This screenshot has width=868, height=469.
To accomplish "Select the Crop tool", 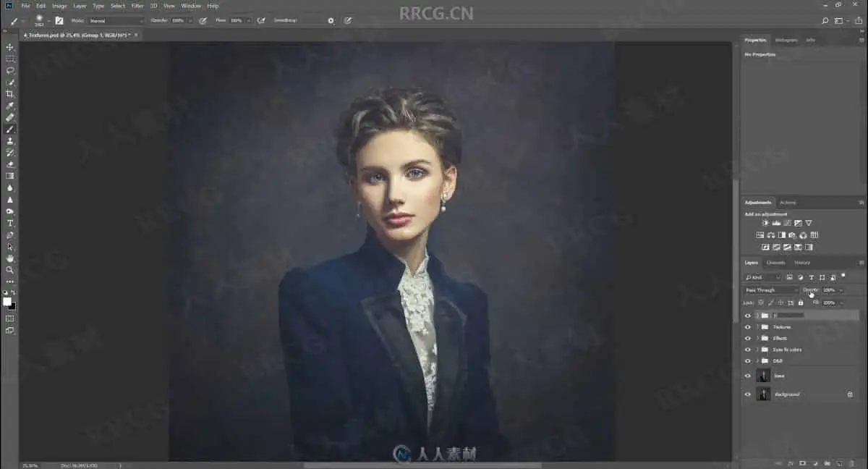I will coord(10,94).
